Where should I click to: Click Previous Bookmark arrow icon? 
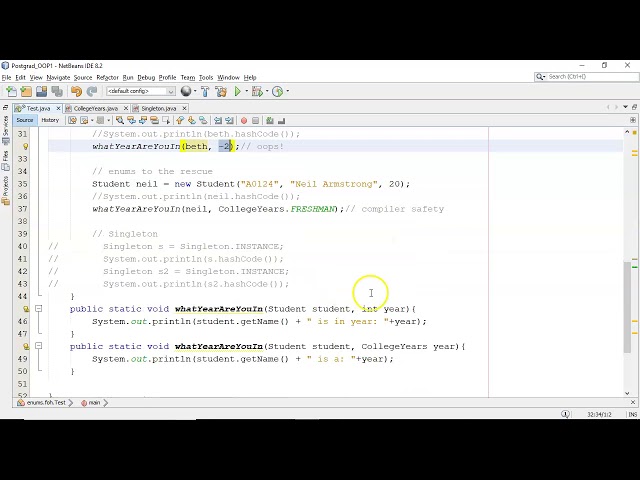coord(180,120)
